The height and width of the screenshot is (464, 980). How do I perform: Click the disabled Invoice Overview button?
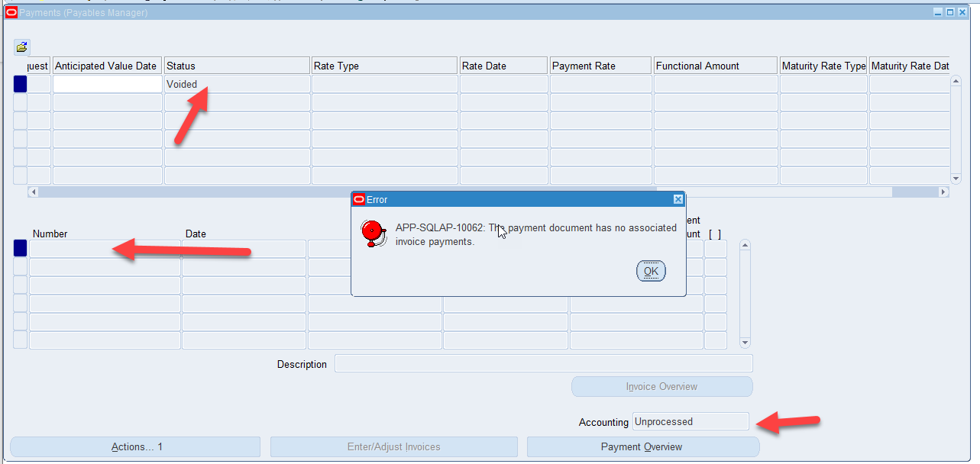click(x=661, y=386)
